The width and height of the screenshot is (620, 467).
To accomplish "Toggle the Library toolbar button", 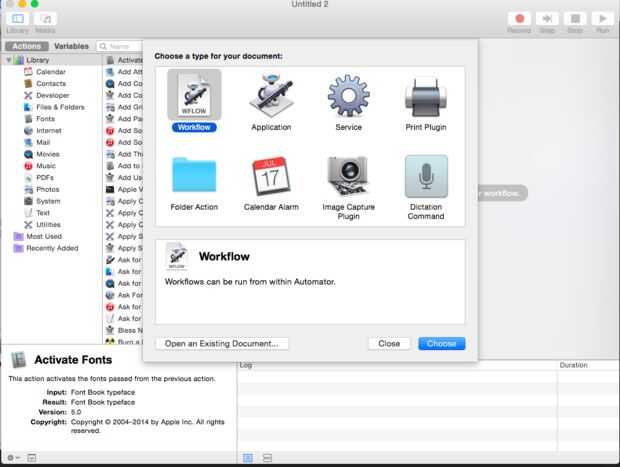I will (x=18, y=19).
